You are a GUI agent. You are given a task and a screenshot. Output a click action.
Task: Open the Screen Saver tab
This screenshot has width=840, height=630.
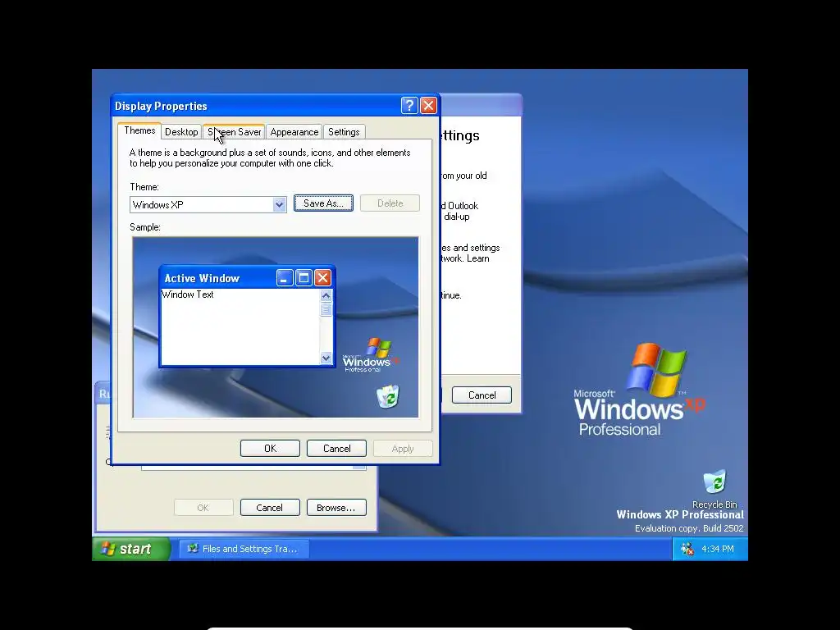[x=234, y=132]
